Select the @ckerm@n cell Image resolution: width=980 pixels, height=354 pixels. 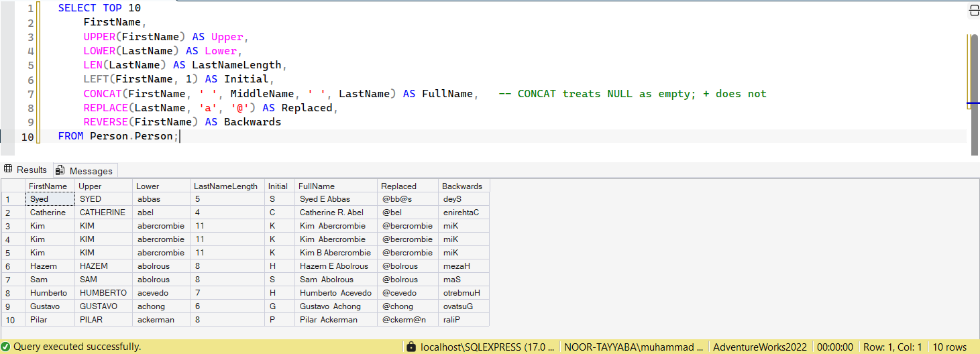click(x=408, y=320)
